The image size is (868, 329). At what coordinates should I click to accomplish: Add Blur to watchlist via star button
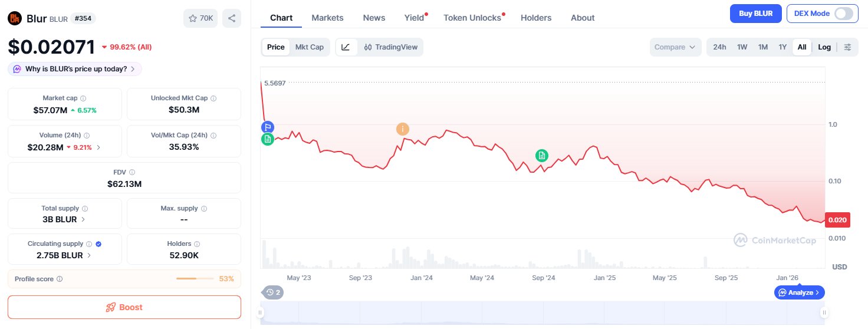coord(200,18)
